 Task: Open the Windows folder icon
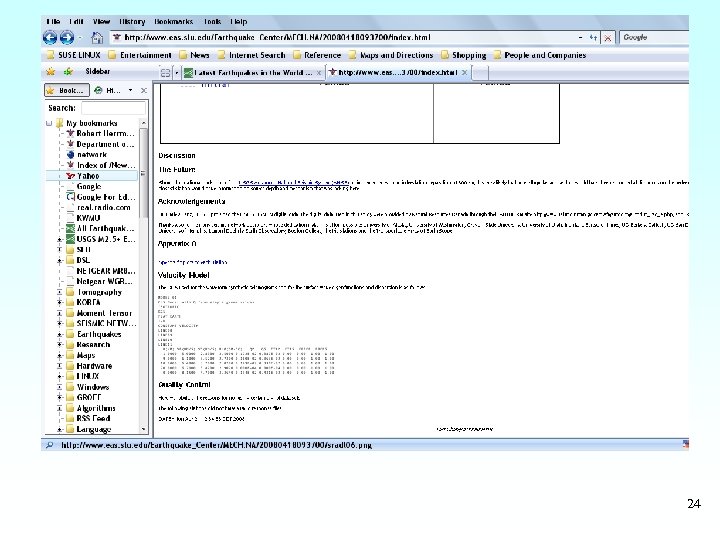pyautogui.click(x=70, y=387)
